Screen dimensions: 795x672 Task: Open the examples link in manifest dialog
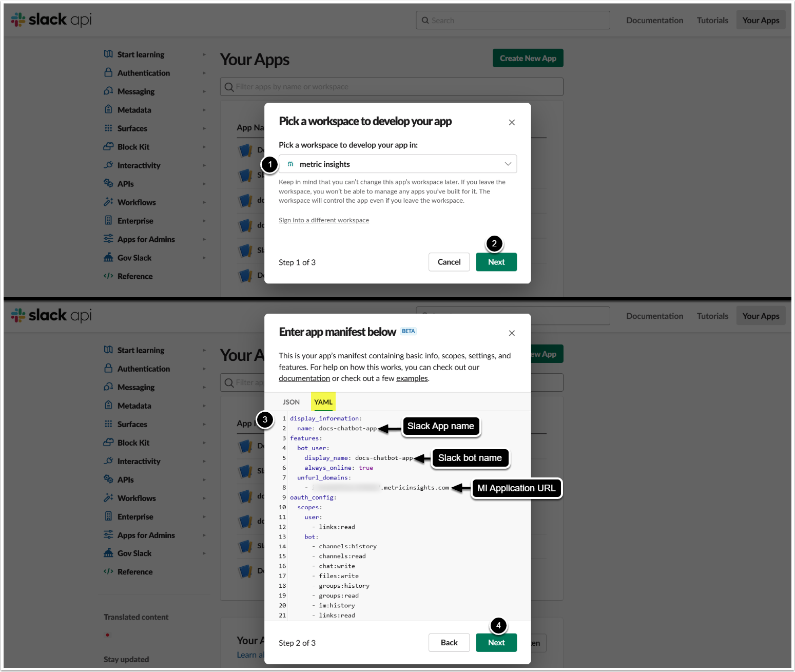click(412, 378)
